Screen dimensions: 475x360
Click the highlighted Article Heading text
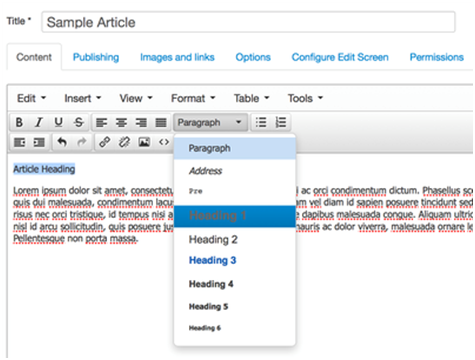(44, 169)
